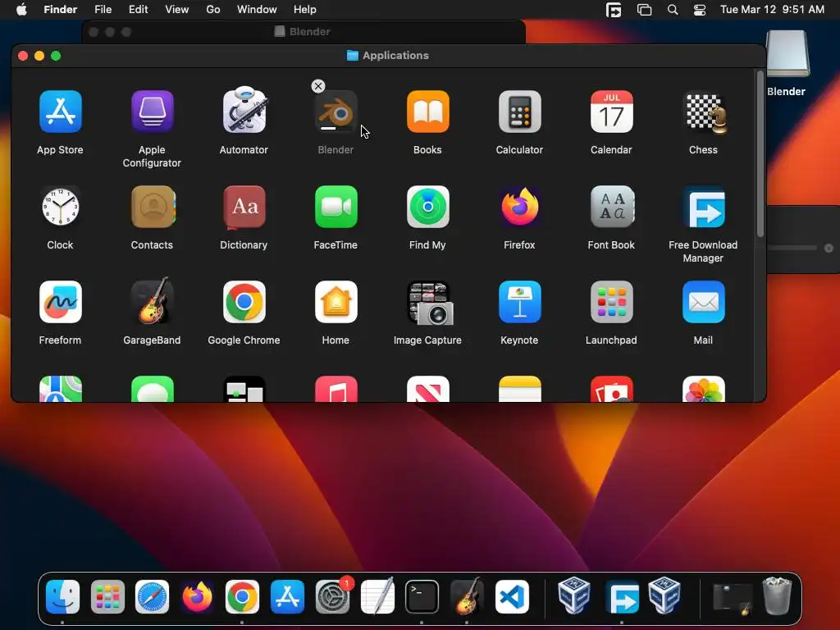Open the Finder menu
The image size is (840, 630).
point(60,9)
